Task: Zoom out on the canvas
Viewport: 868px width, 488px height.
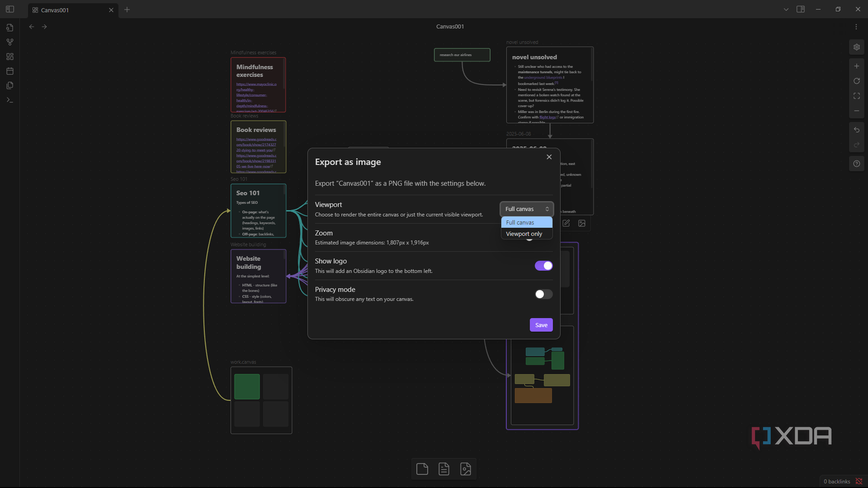Action: coord(856,111)
